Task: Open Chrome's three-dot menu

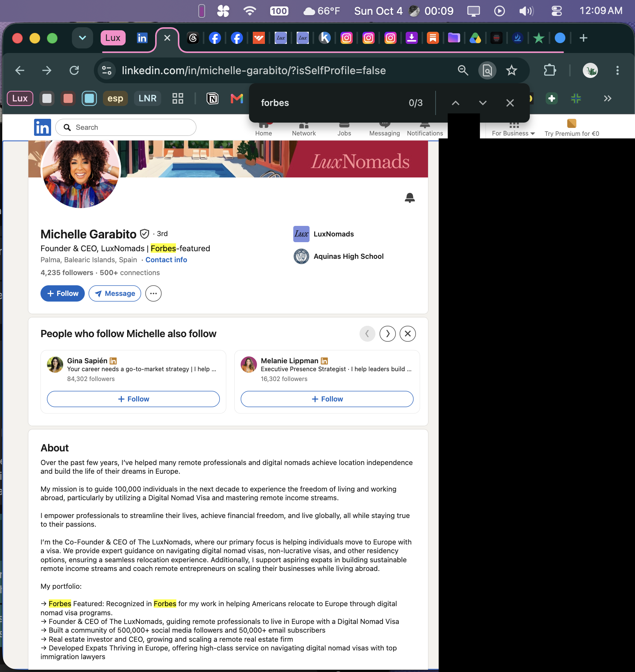Action: pos(617,70)
